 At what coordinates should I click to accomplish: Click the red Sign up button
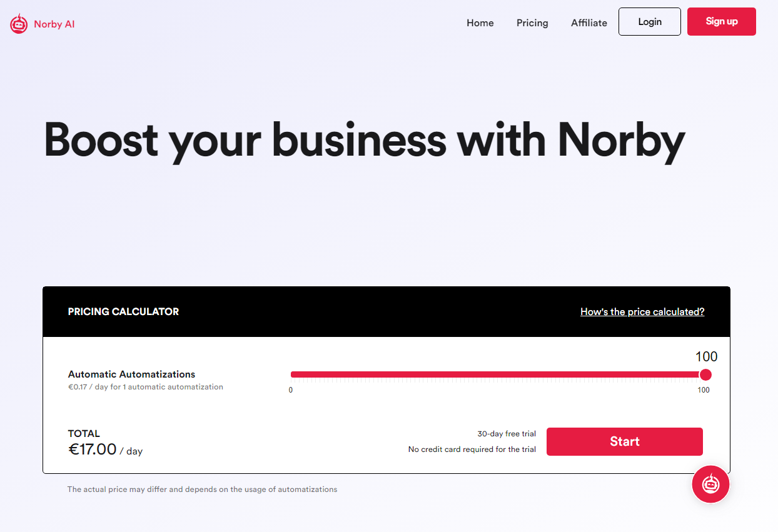point(722,21)
